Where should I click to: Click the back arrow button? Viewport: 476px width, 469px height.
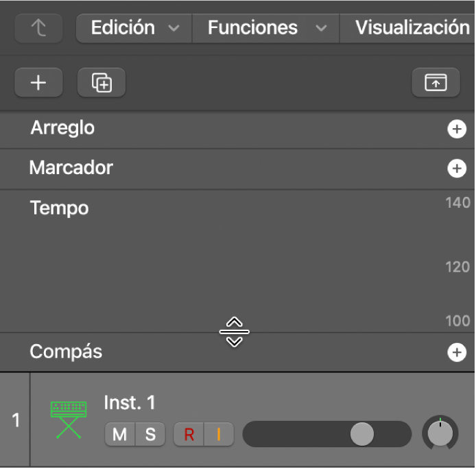38,28
